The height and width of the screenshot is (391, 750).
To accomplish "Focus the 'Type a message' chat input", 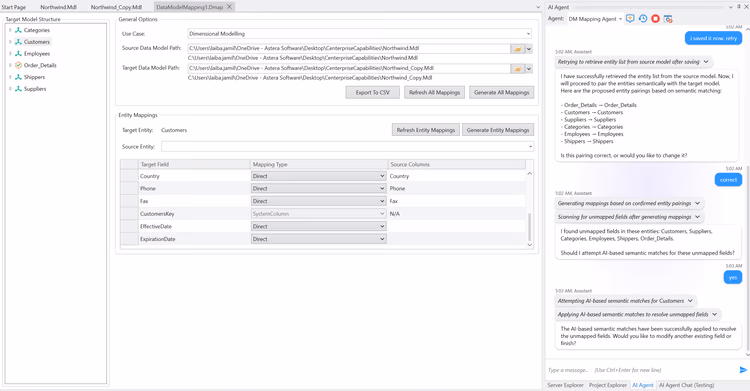I will 641,370.
